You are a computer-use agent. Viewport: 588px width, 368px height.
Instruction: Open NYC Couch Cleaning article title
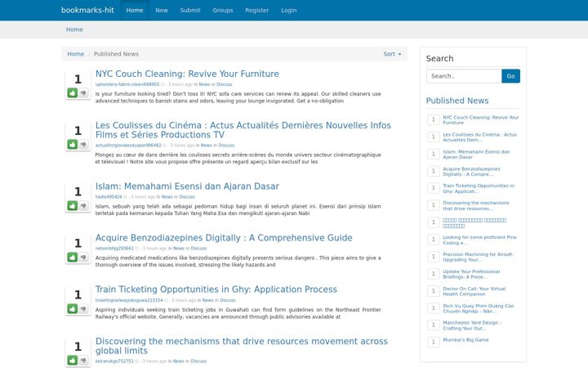point(187,74)
